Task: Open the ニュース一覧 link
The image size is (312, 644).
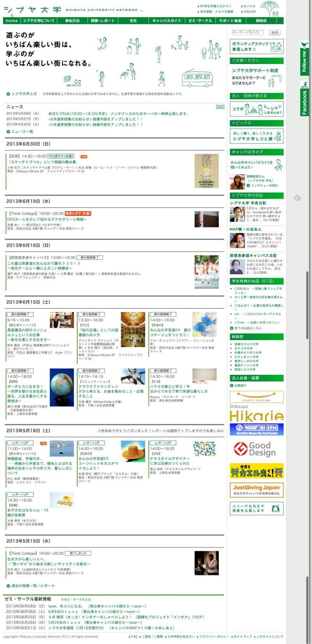Action: (x=22, y=132)
